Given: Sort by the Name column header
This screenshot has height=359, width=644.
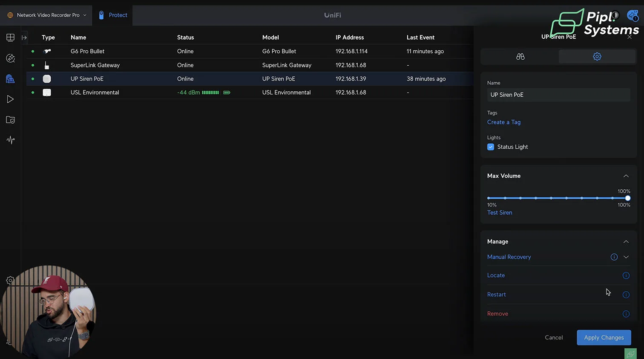Looking at the screenshot, I should click(x=78, y=38).
